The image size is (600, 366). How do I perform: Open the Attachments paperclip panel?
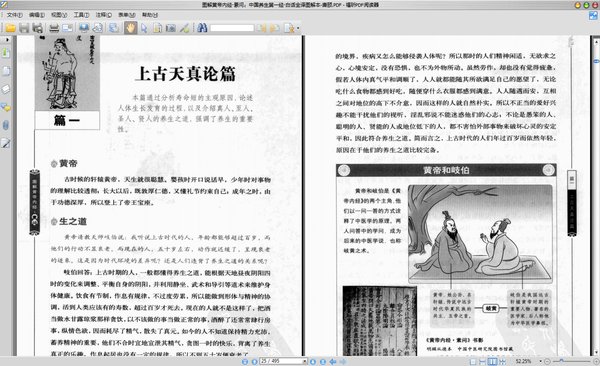pos(6,125)
